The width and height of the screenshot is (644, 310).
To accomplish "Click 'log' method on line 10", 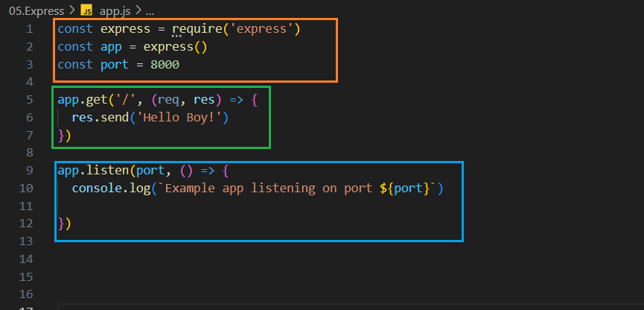I will [x=140, y=189].
